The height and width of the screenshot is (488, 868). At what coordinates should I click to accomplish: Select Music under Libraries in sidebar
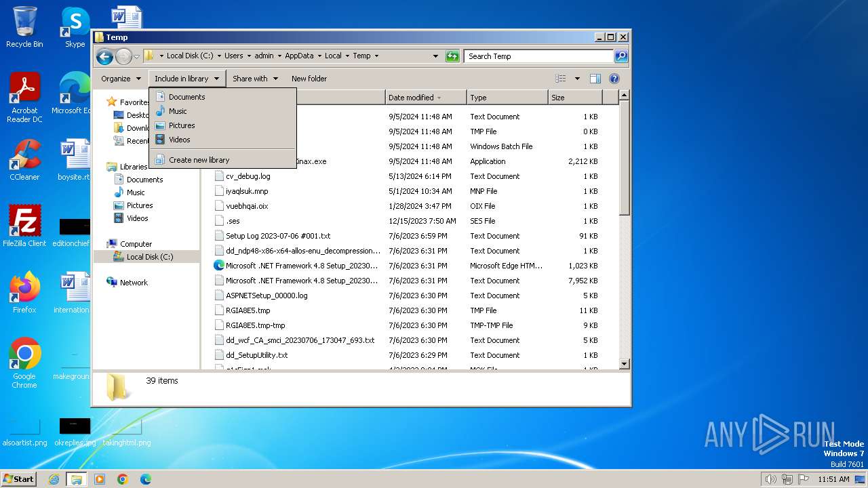point(136,192)
